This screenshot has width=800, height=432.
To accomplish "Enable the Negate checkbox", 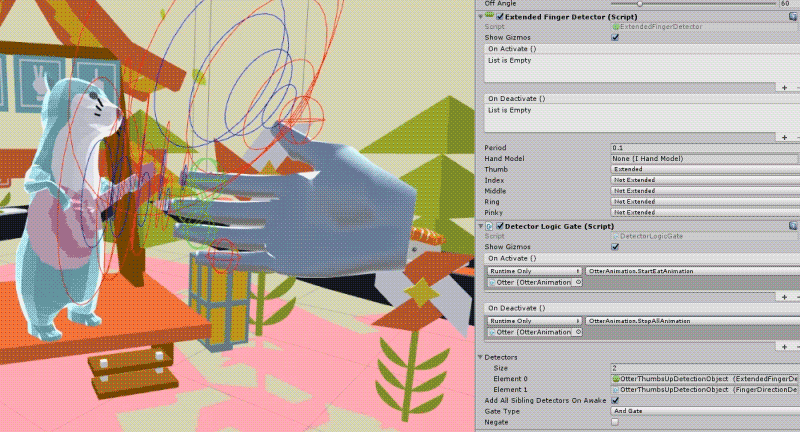I will 615,422.
